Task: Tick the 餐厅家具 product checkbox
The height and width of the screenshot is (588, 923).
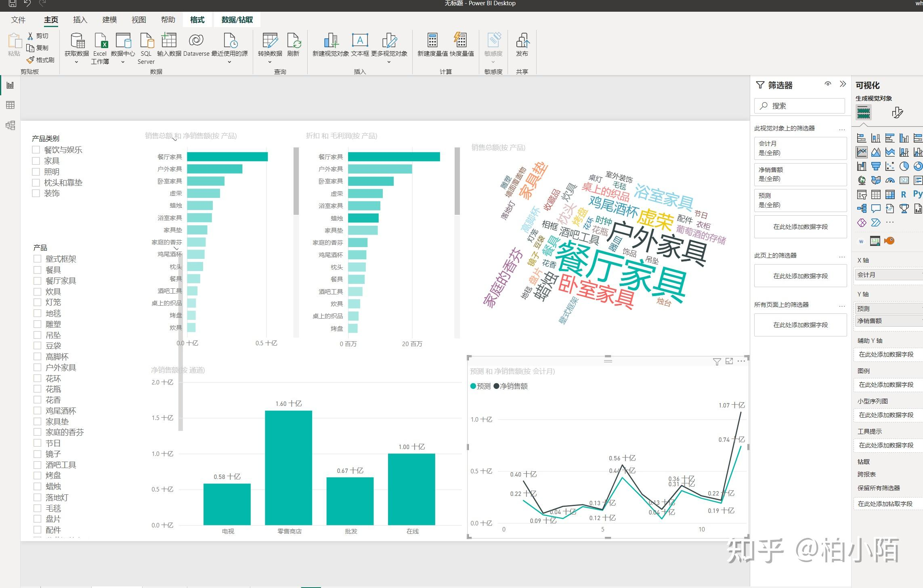Action: click(38, 281)
